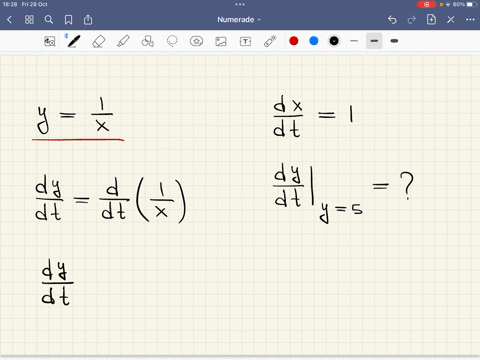Viewport: 480px width, 360px height.
Task: Choose the thickest stroke width
Action: (x=394, y=41)
